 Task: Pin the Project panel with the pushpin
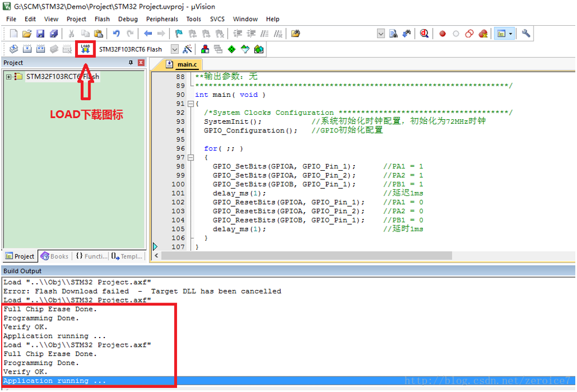point(131,62)
